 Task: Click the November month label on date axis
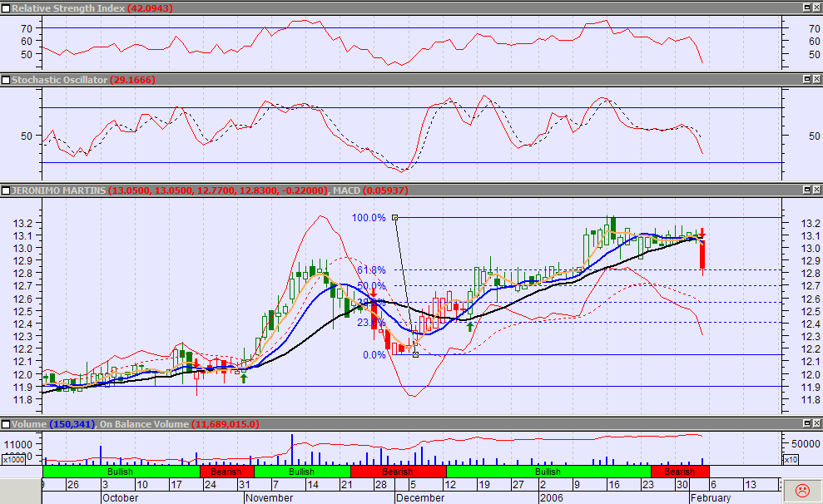pyautogui.click(x=269, y=497)
